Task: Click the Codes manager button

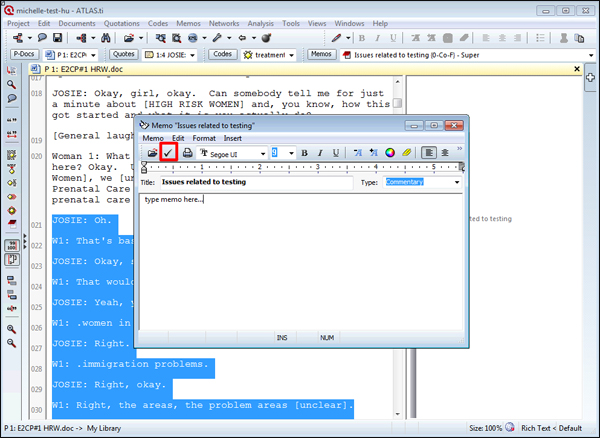Action: click(x=223, y=54)
